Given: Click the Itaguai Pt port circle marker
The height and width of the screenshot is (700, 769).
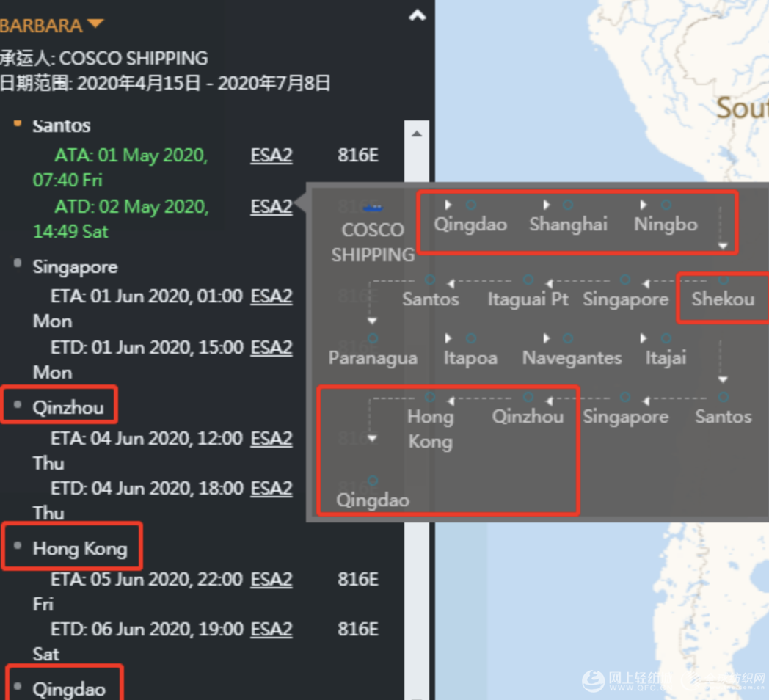Looking at the screenshot, I should tap(528, 280).
